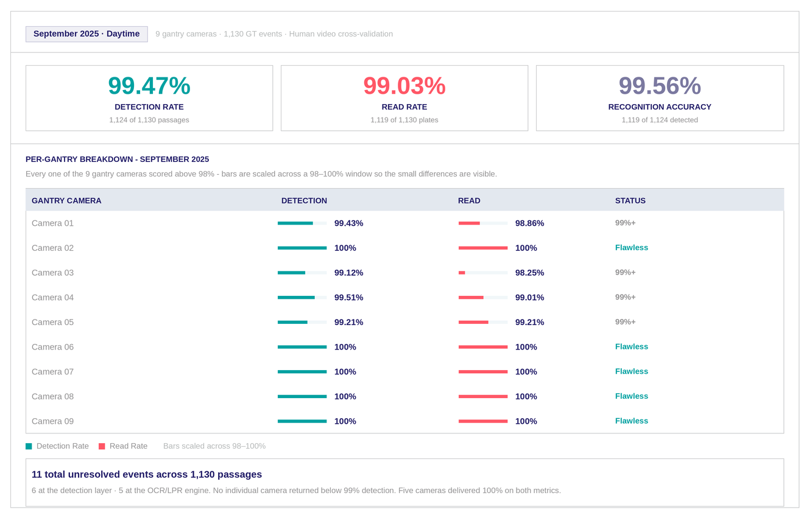Click the GANTRY CAMERA column header
Screen dimensions: 812x515
tap(66, 201)
